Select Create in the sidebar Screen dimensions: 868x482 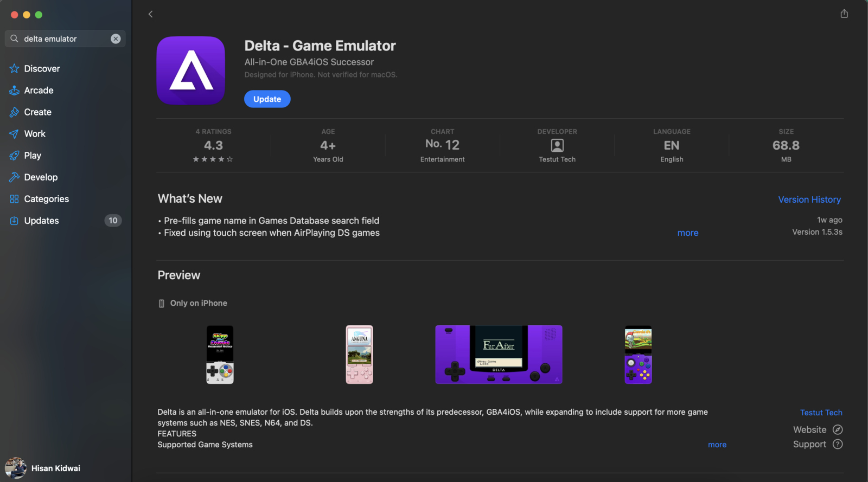37,112
